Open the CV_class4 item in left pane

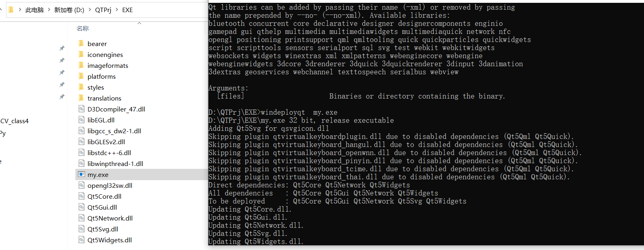click(15, 121)
